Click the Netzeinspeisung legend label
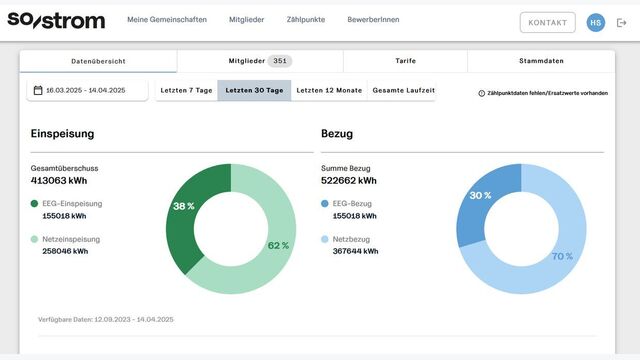This screenshot has height=360, width=640. click(71, 239)
